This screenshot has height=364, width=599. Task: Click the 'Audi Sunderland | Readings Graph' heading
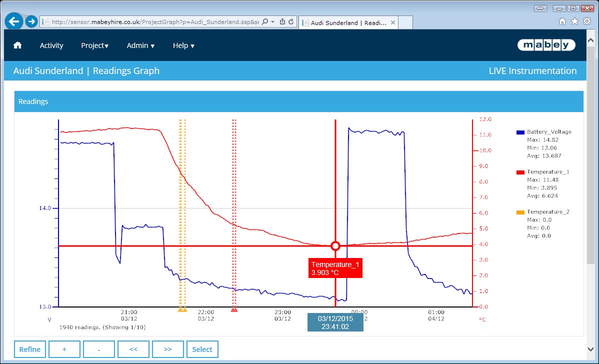(86, 70)
